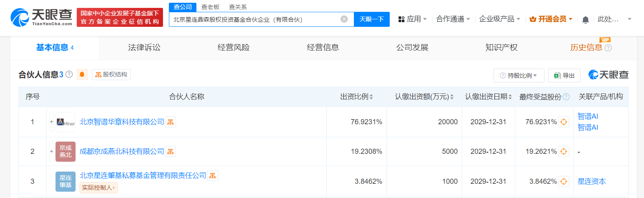Open first 智谱AI related product link
Screen dimensions: 644x198
588,116
